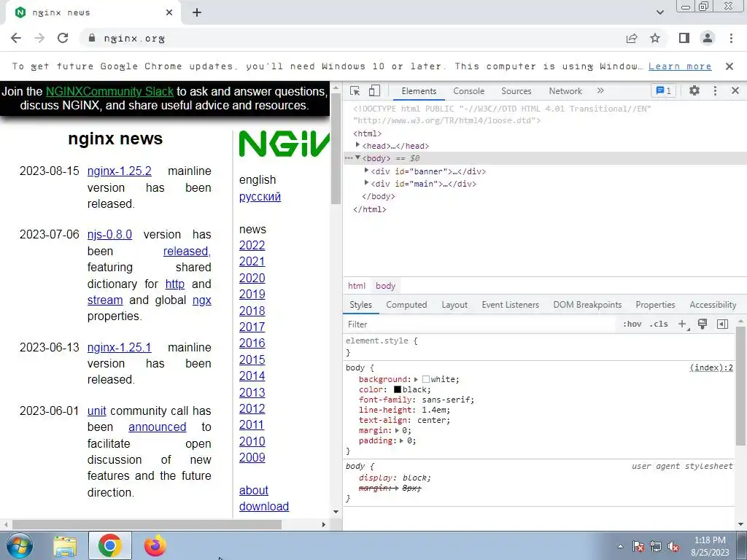Open the Properties tab
This screenshot has height=560, width=747.
(655, 305)
